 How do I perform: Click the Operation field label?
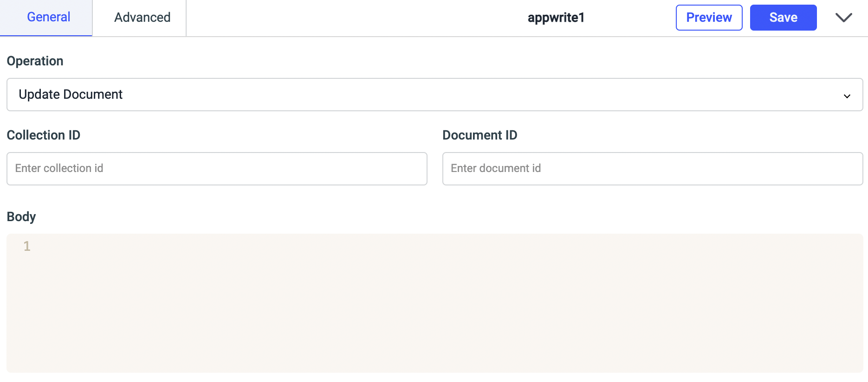coord(35,61)
